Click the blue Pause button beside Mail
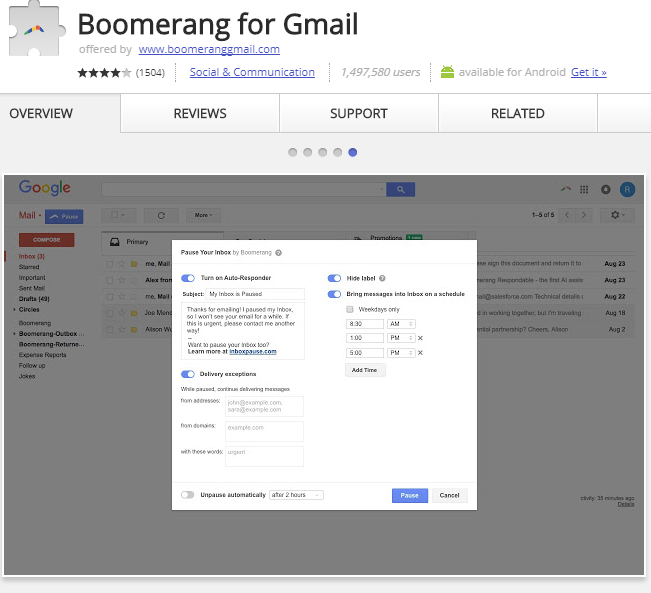Viewport: 651px width, 593px height. click(64, 216)
